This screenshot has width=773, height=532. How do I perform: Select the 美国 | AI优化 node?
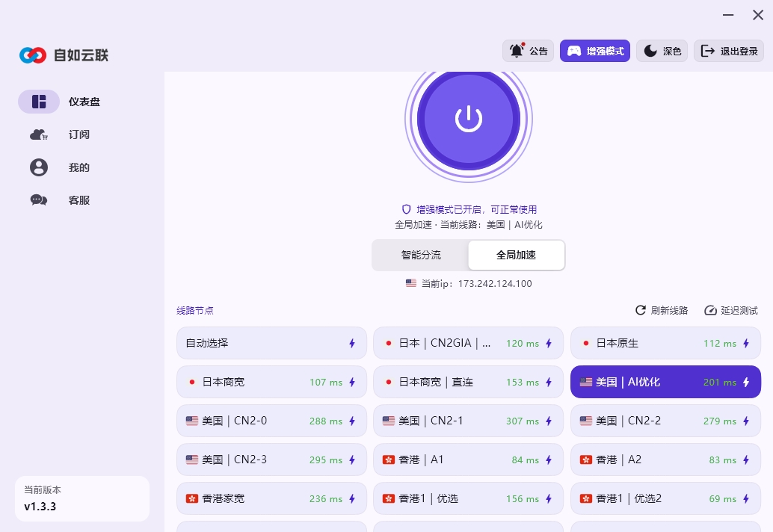click(665, 382)
